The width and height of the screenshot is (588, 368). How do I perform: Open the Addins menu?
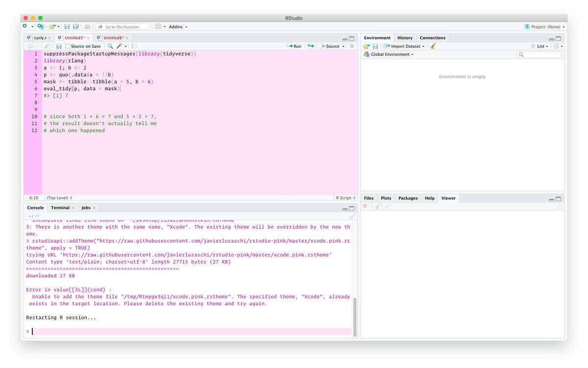tap(178, 26)
